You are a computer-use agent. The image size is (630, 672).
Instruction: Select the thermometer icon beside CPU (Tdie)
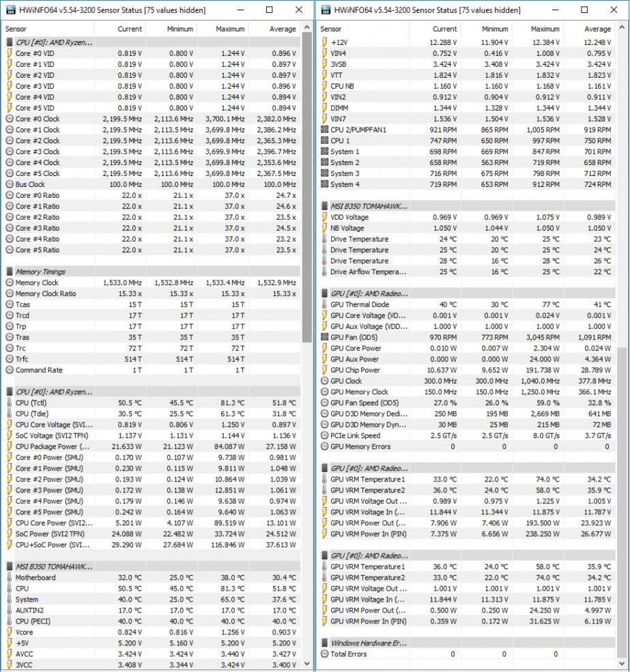10,413
